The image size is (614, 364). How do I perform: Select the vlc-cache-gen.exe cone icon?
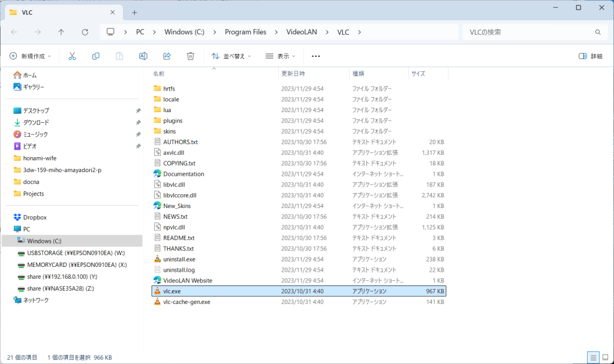(x=158, y=302)
